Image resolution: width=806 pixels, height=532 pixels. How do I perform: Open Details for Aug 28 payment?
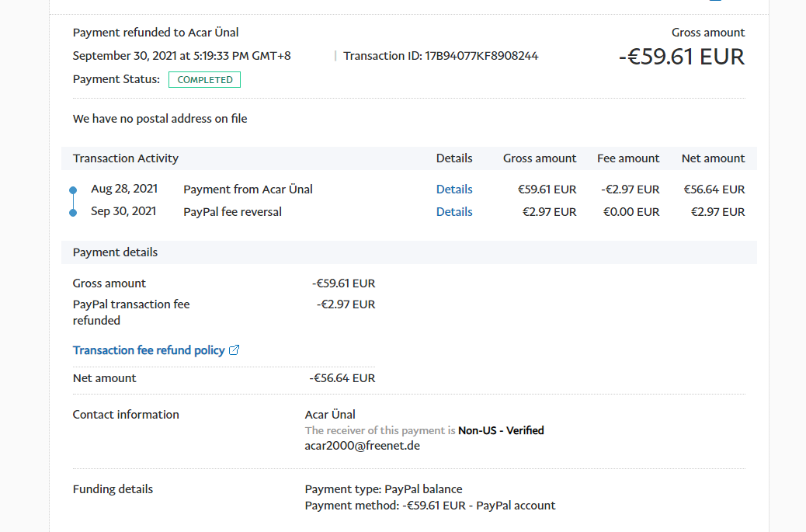click(454, 190)
